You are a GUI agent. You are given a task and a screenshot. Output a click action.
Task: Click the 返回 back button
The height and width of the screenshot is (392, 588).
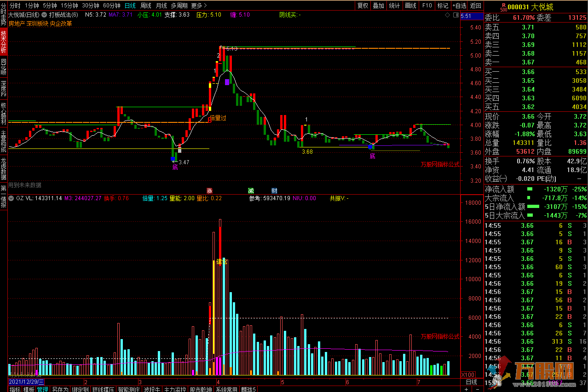[475, 6]
